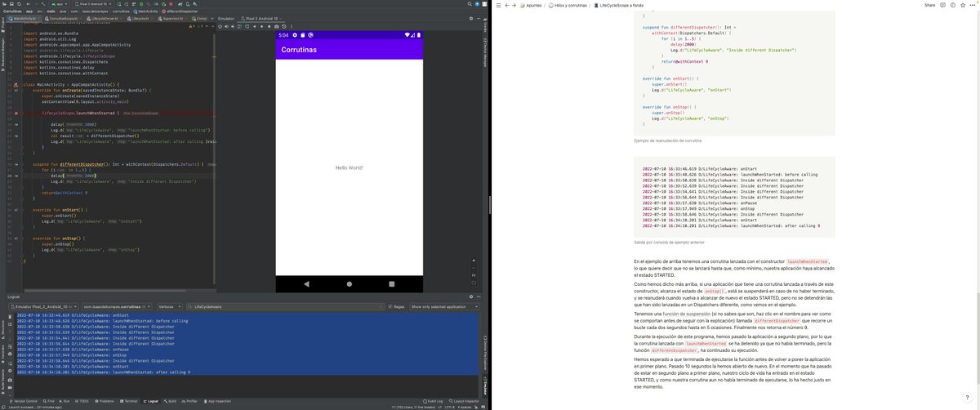
Task: Hide the Logcat panel with minimize icon
Action: (480, 296)
